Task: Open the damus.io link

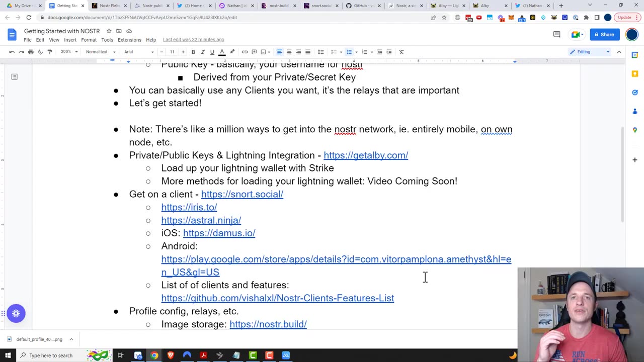Action: 219,233
